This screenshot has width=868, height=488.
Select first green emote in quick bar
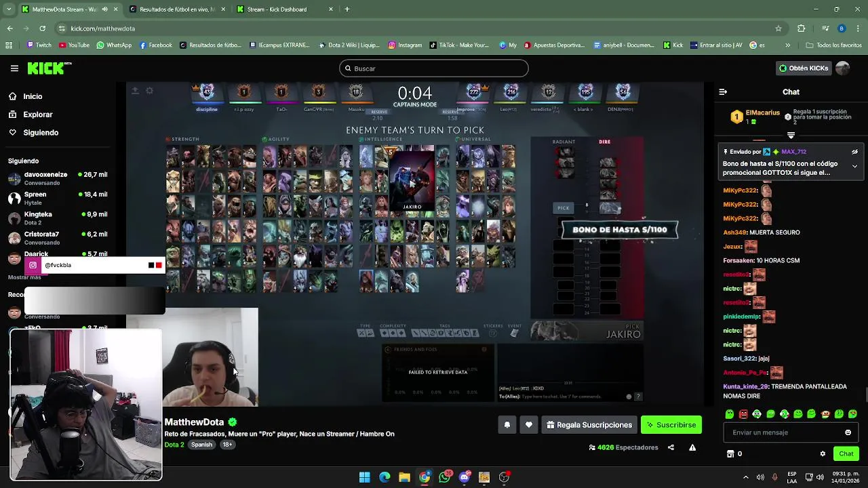[x=730, y=414]
